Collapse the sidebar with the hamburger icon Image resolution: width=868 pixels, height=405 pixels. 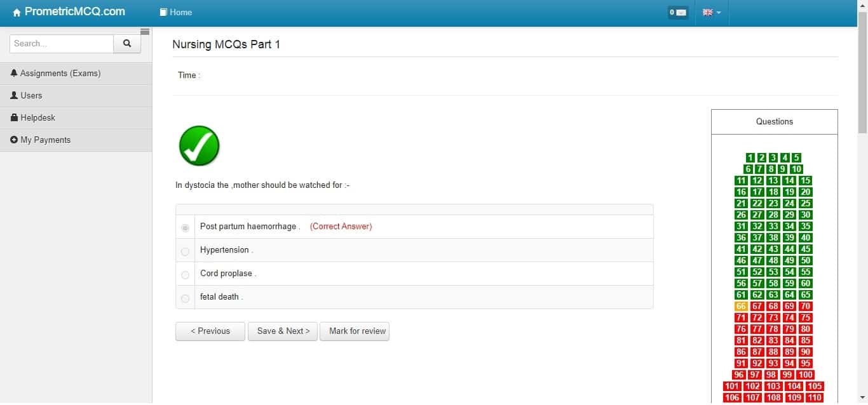tap(145, 32)
